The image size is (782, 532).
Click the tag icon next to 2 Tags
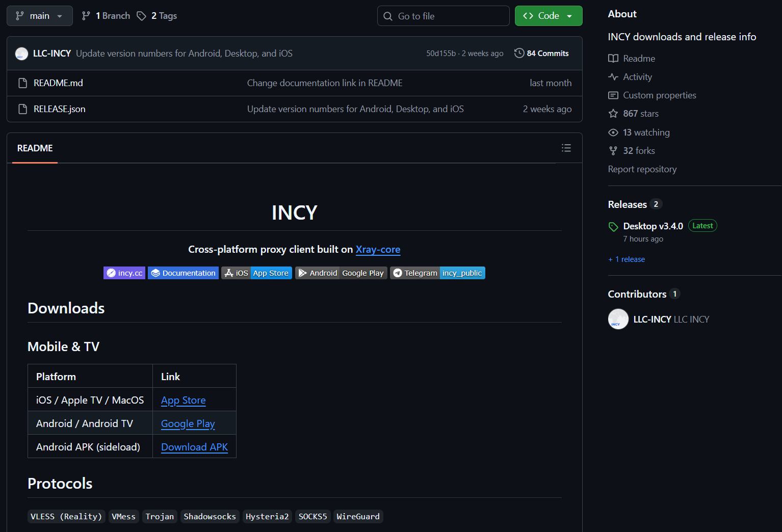tap(141, 16)
